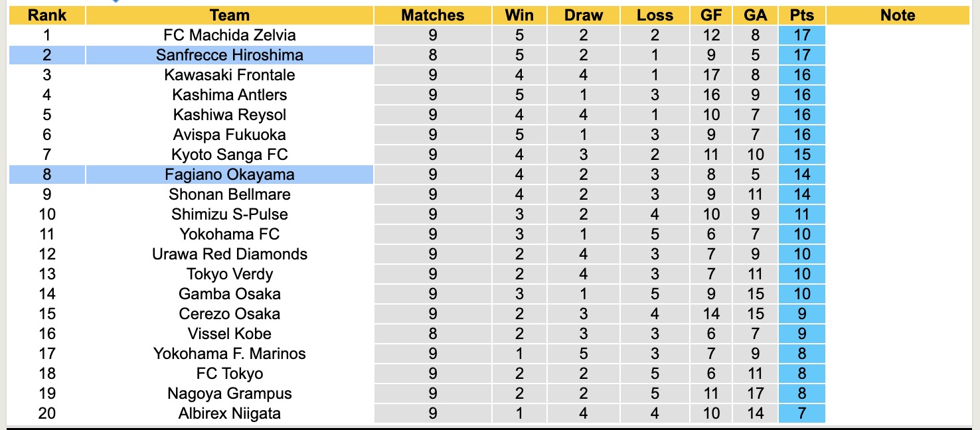Click the Loss column header
This screenshot has width=980, height=430.
655,15
